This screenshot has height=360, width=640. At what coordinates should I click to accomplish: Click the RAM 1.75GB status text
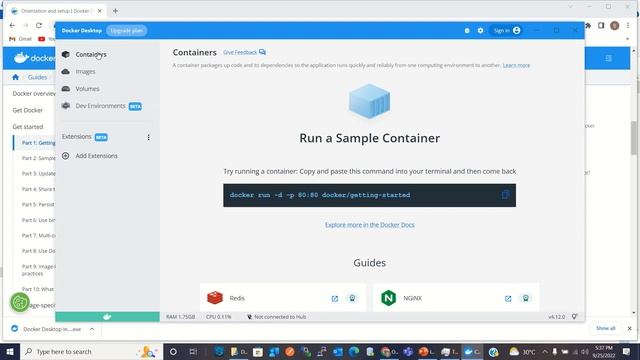point(180,317)
